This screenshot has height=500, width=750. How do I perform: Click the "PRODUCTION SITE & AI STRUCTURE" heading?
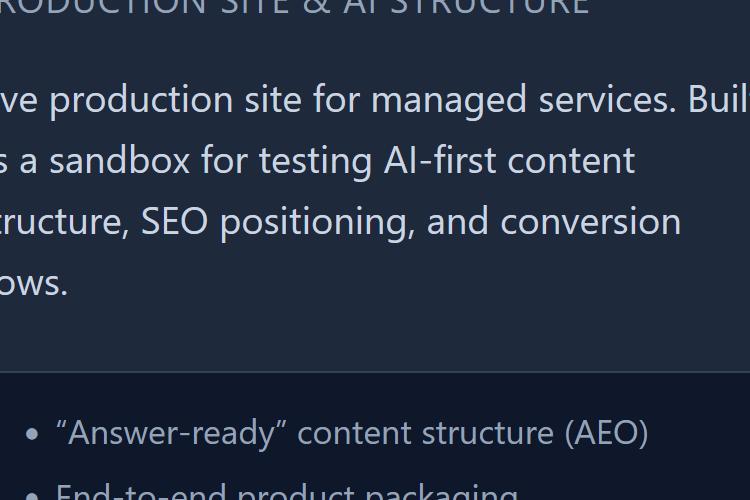(294, 6)
